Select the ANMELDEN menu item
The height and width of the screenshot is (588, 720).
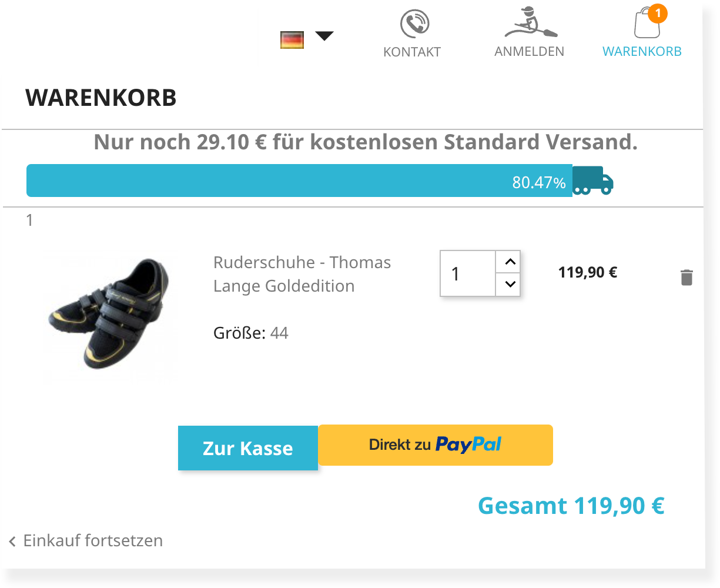[x=530, y=52]
